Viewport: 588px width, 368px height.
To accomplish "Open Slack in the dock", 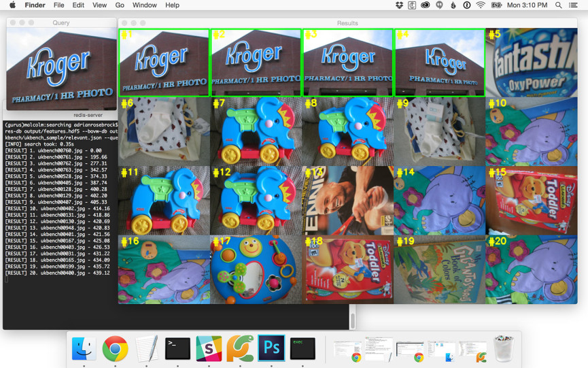I will (209, 348).
